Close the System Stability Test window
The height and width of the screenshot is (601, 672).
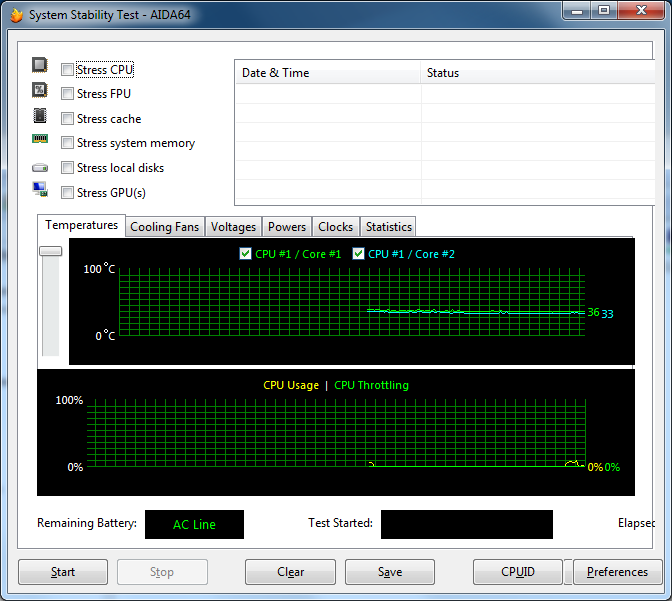point(641,11)
